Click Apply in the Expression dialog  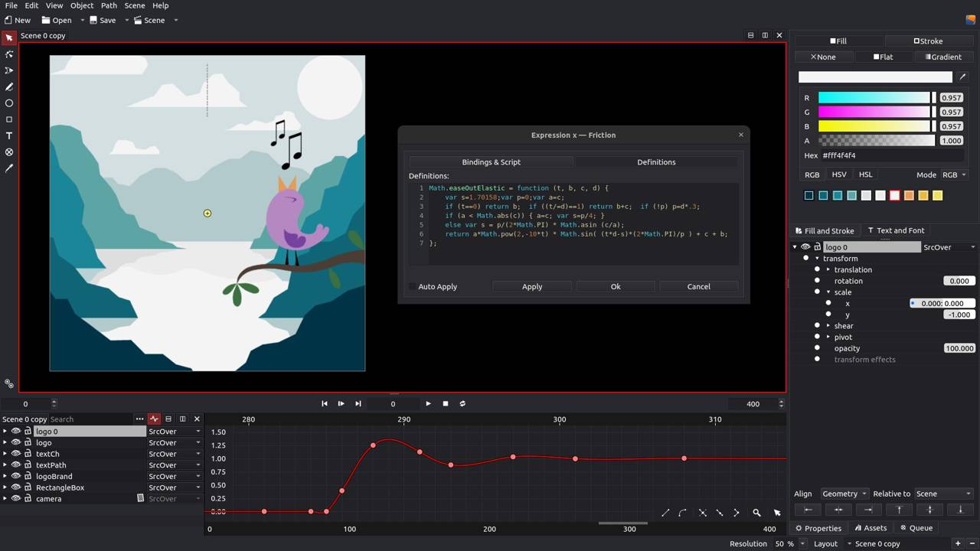531,286
